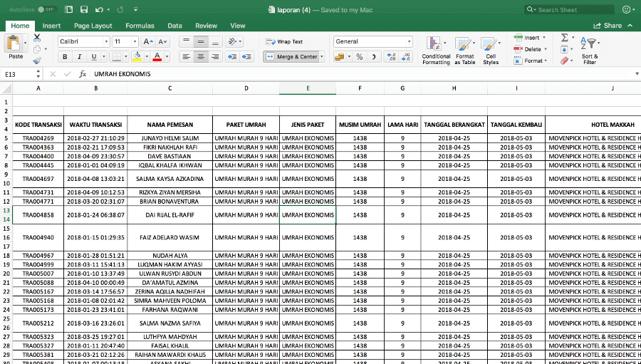Toggle Bold formatting
The image size is (641, 364).
coord(65,57)
